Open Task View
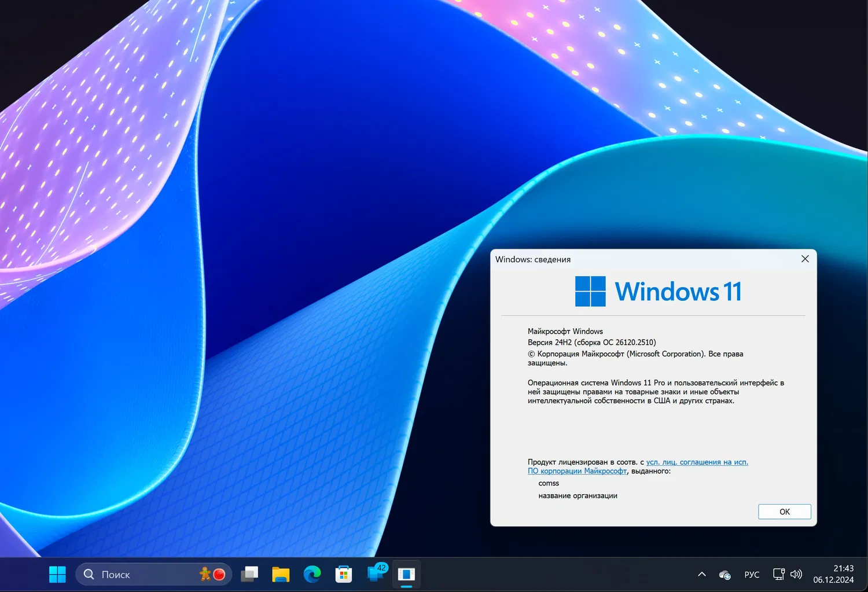868x592 pixels. [x=249, y=574]
